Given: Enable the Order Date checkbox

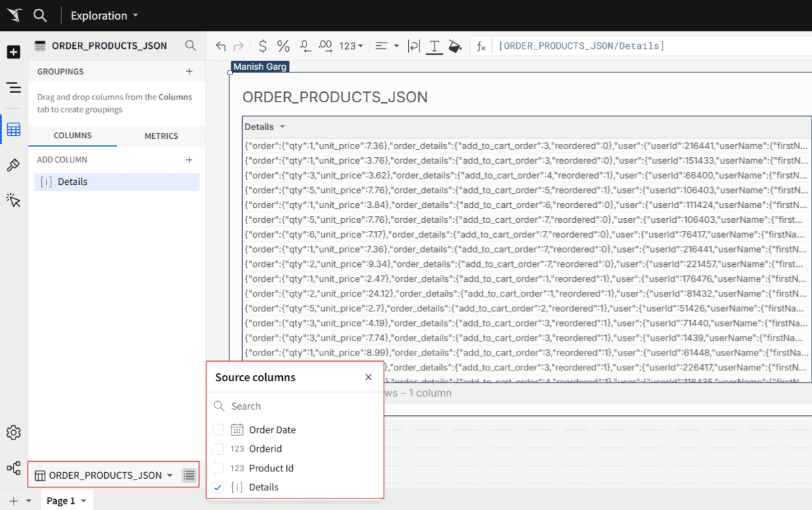Looking at the screenshot, I should [x=219, y=429].
